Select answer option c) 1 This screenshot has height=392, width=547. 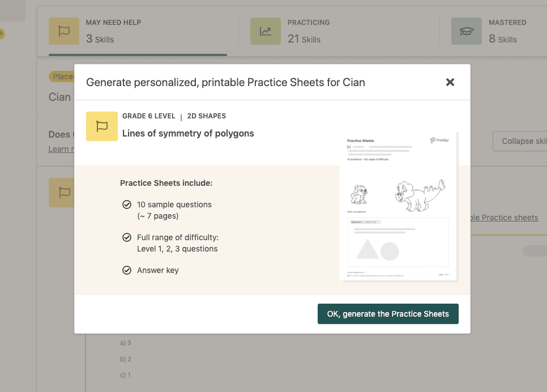[125, 374]
